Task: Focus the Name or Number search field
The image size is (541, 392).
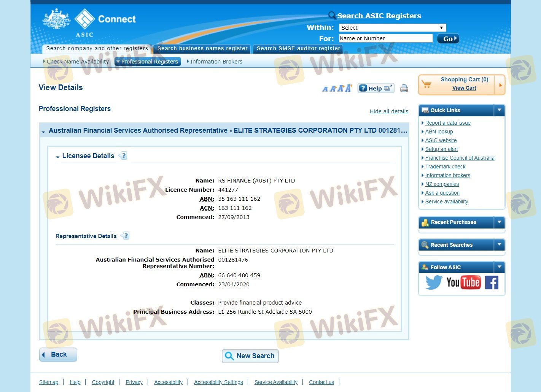Action: [x=386, y=38]
